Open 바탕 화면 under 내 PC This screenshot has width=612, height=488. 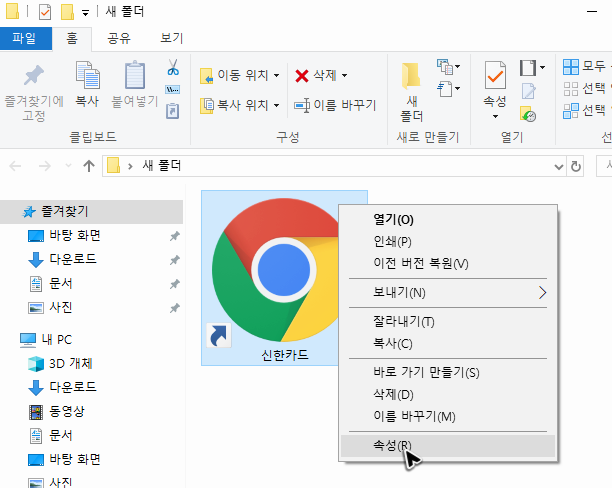[75, 460]
